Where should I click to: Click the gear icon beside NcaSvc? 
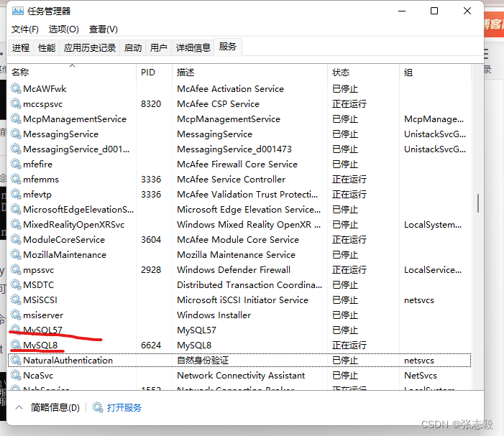tap(16, 376)
